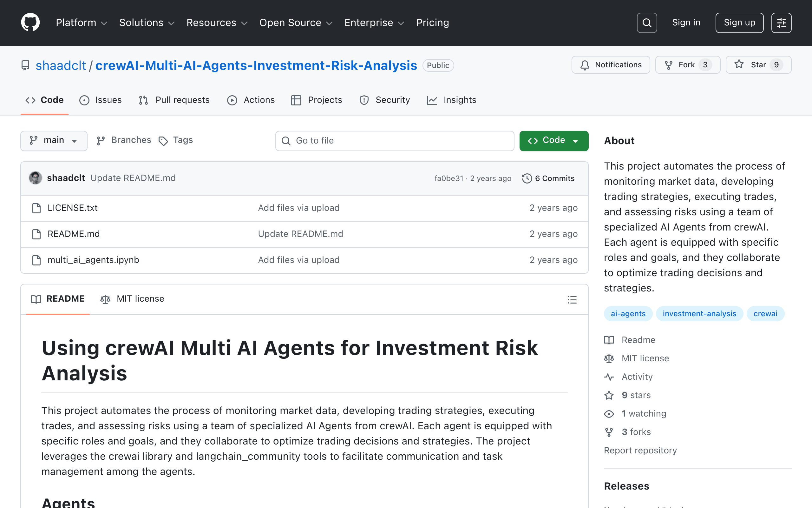Open the crewAI-Multi-AI-Agents-Investment-Risk-Analysis repo link
Viewport: 812px width, 508px height.
(256, 65)
